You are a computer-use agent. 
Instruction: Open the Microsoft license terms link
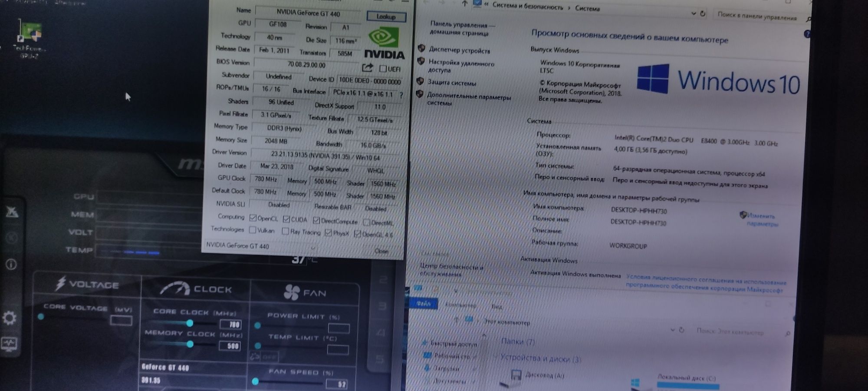click(x=706, y=283)
